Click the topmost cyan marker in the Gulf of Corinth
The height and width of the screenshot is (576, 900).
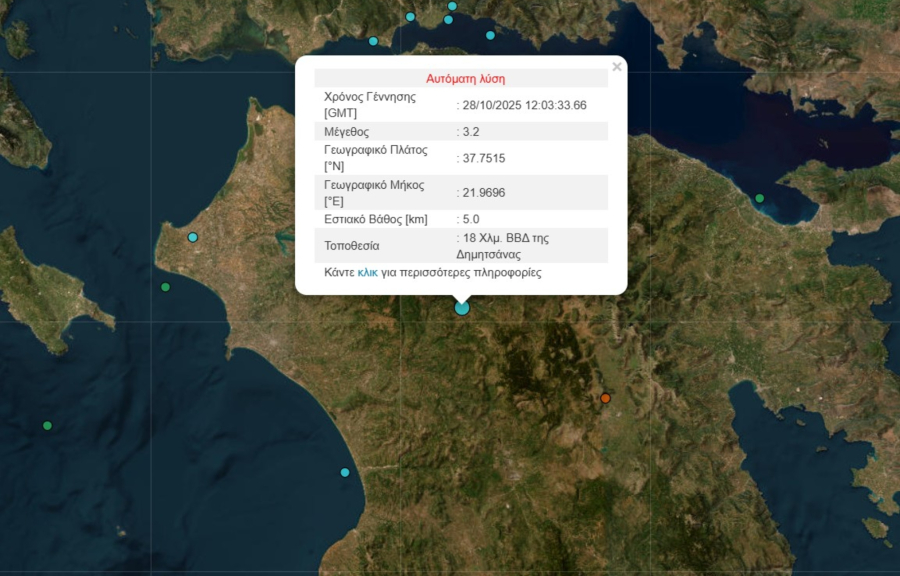point(452,7)
